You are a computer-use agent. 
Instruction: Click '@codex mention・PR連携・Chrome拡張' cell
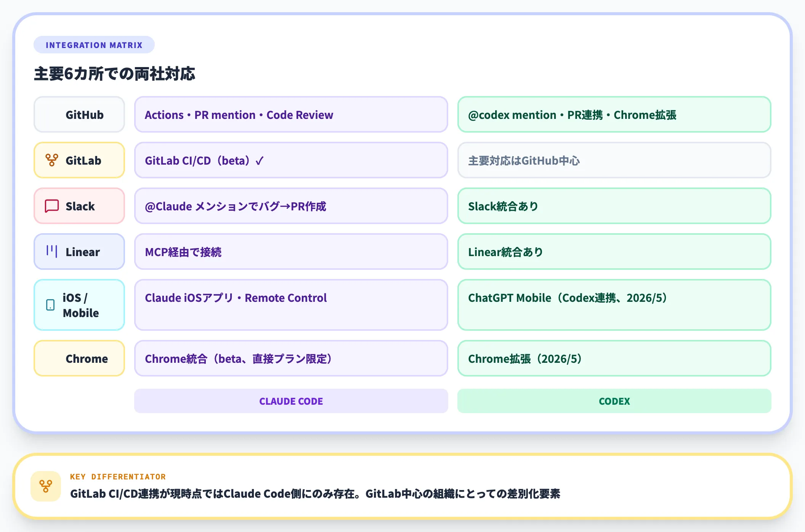click(x=614, y=114)
